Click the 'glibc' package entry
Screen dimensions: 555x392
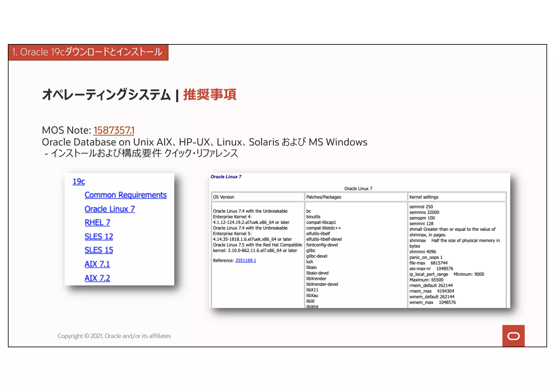coord(311,251)
